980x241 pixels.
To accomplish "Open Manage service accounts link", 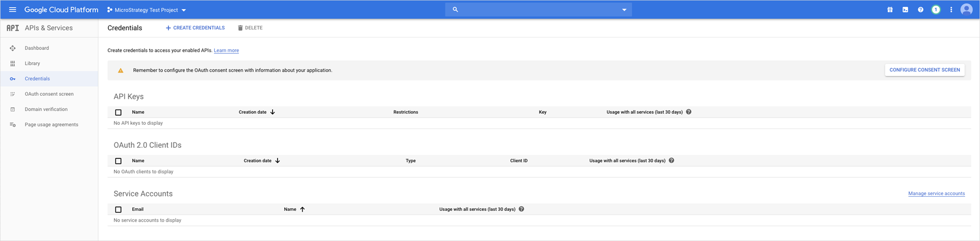I will pos(936,194).
